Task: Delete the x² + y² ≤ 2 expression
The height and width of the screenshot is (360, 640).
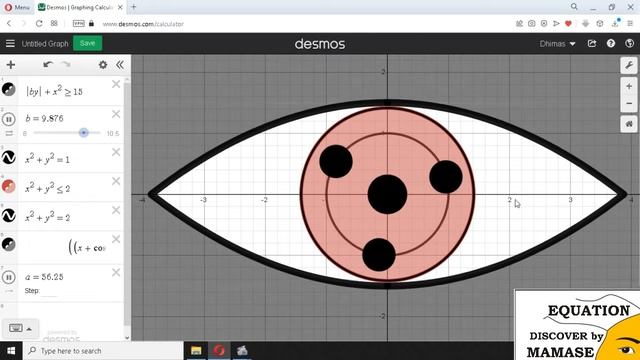Action: (116, 181)
